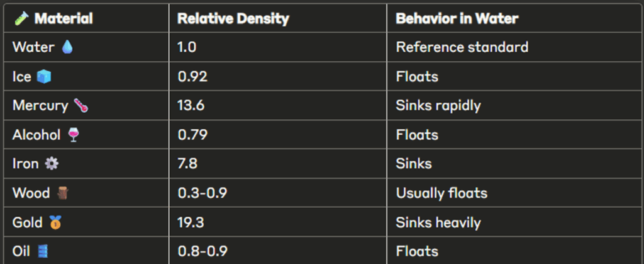Click the test tube icon beside Material
This screenshot has width=644, height=264.
[x=21, y=18]
